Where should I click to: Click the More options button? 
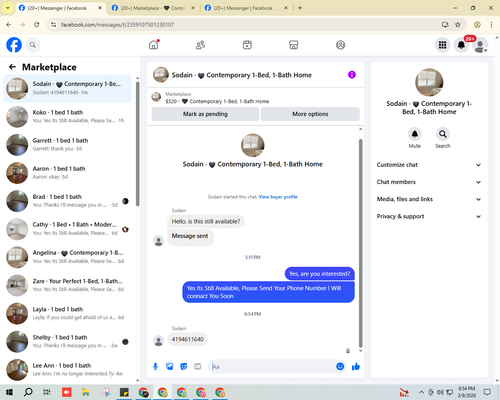coord(310,114)
